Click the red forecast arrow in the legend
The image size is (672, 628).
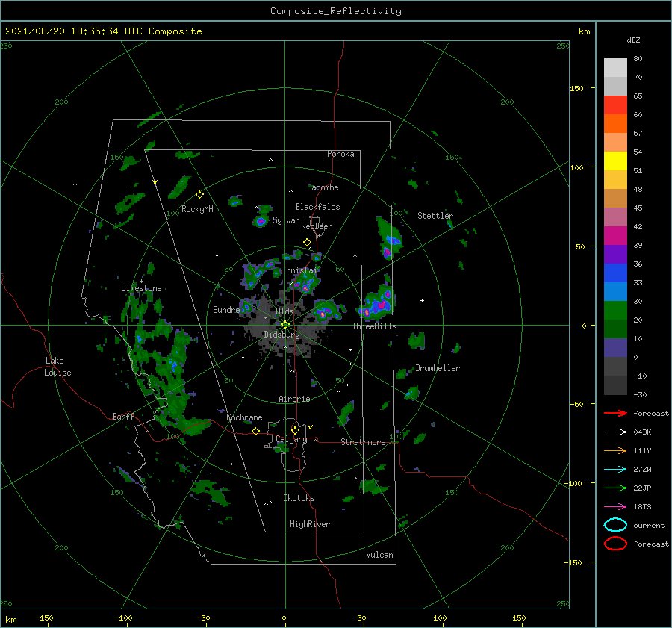615,413
